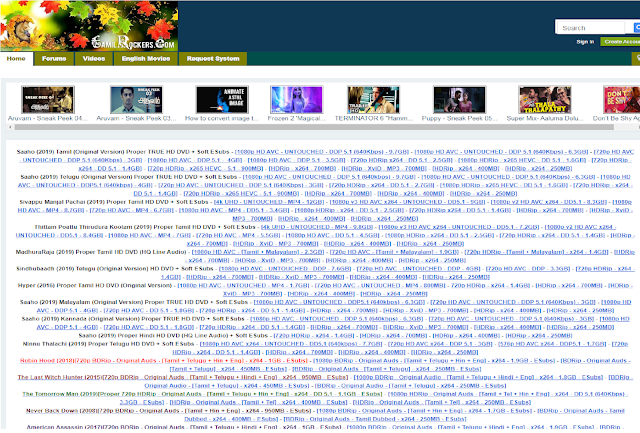The image size is (640, 433).
Task: Switch to the Videos tab
Action: tap(94, 59)
